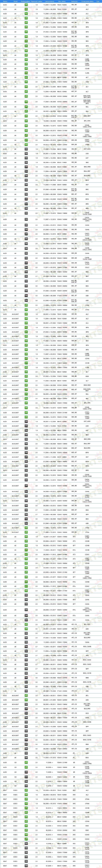The height and width of the screenshot is (868, 102).
Task: Click PB fuel icon in A4 Avant 8ED ALZ row
Action: 26,318
